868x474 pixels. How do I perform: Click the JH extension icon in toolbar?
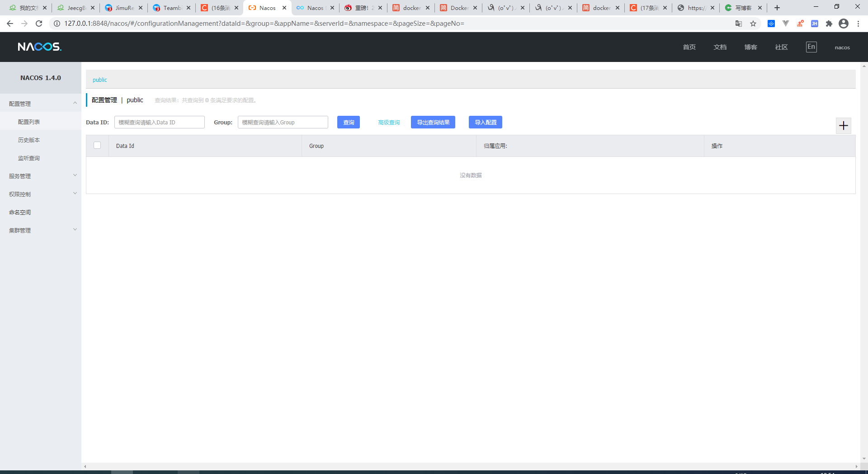pos(815,24)
